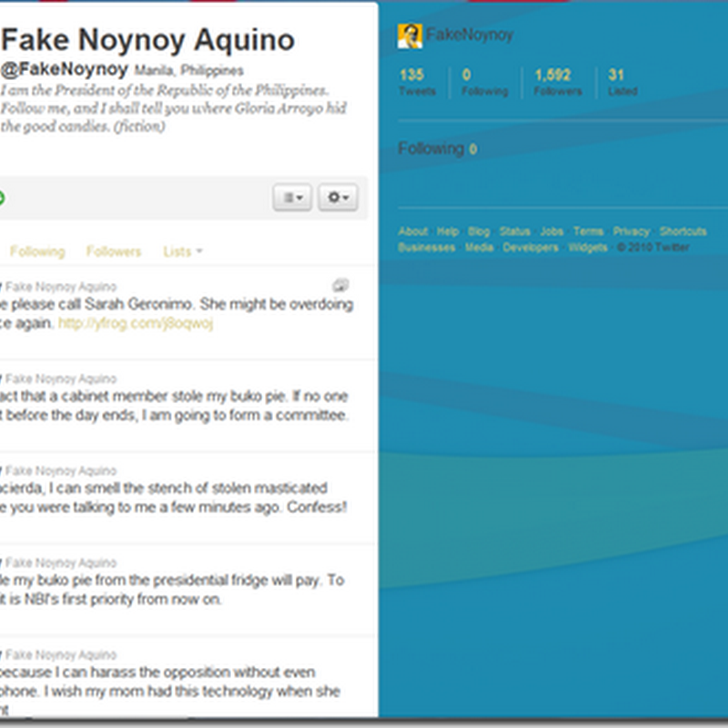The image size is (728, 728).
Task: Open the Privacy footer link
Action: (631, 231)
